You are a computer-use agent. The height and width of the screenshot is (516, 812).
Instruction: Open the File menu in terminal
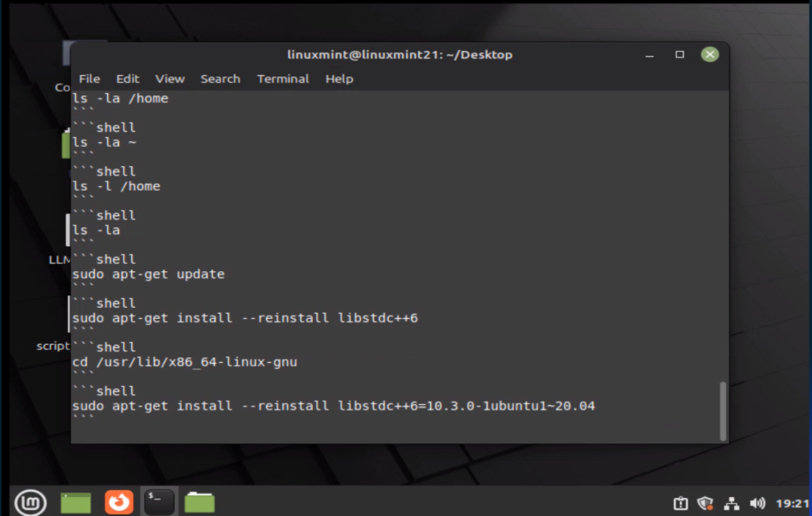(x=89, y=79)
